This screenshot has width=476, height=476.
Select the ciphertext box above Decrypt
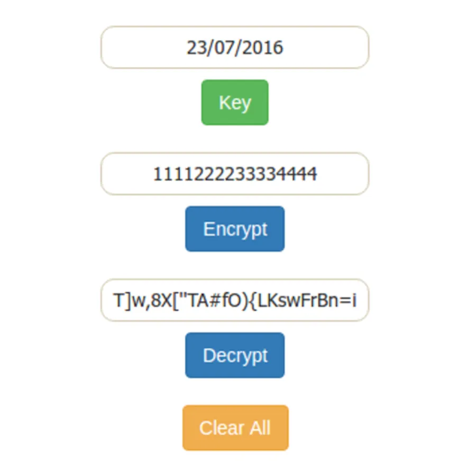tap(235, 300)
